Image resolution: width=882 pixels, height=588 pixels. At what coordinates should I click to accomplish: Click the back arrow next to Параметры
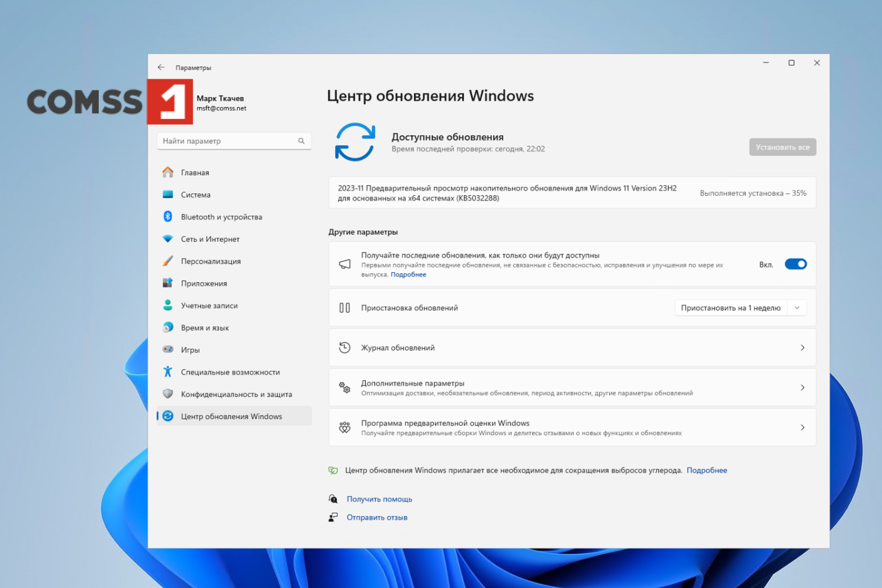(161, 68)
